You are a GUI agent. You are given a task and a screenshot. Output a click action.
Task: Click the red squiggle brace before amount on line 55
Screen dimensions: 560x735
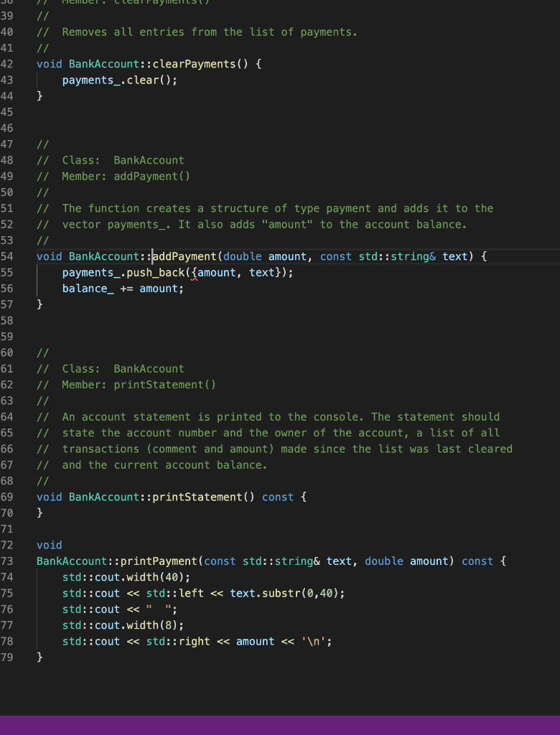194,273
